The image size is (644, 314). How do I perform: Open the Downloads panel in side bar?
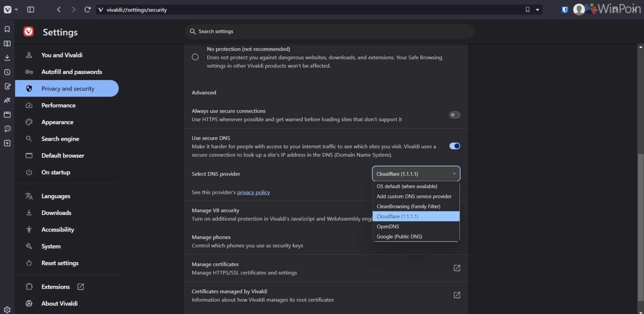[7, 58]
